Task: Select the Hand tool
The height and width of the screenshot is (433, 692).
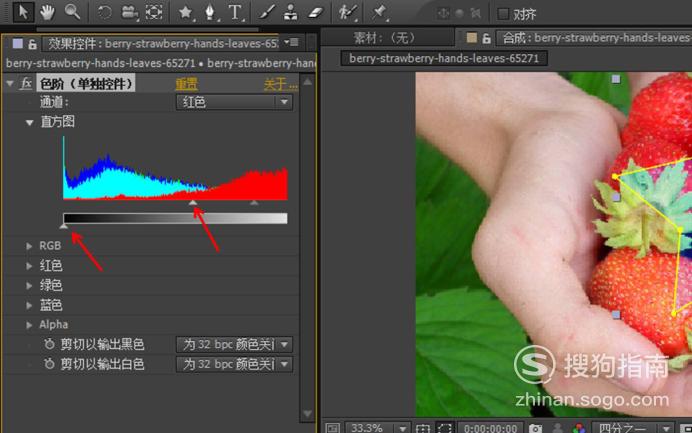Action: pos(47,12)
